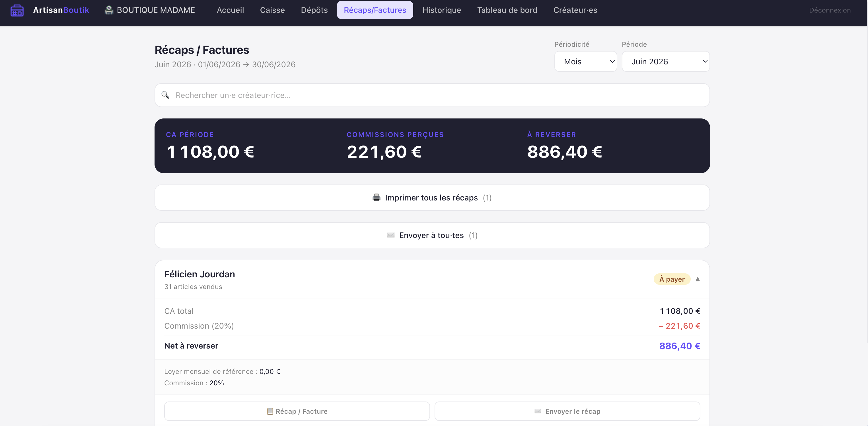
Task: Click the printer icon in Imprimer tous les récaps
Action: pyautogui.click(x=377, y=198)
